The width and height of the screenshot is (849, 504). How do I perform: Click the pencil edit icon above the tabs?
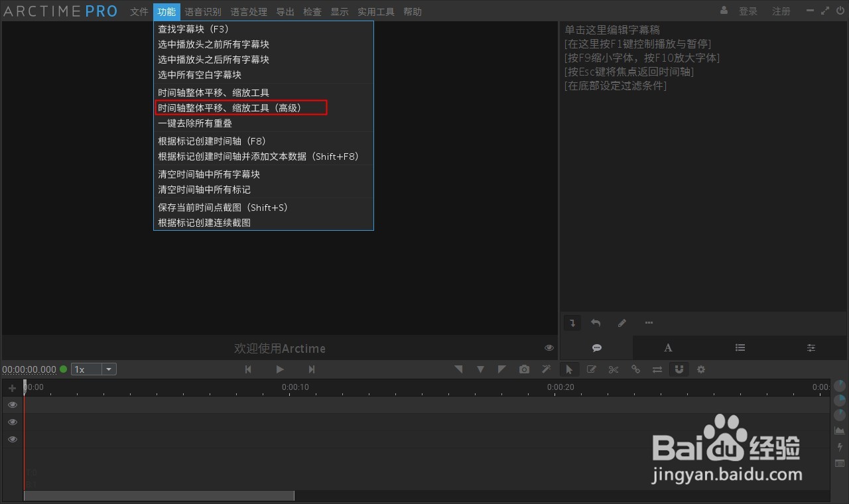(621, 323)
